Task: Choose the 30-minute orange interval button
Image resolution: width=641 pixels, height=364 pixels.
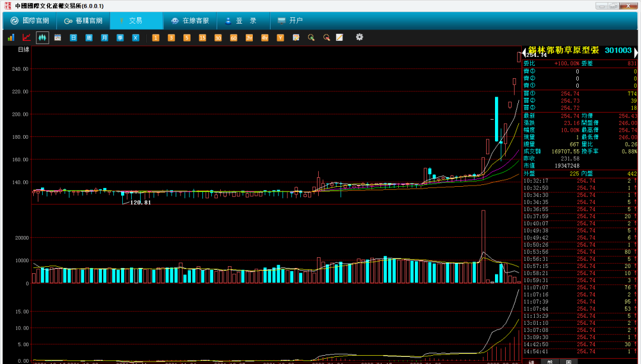Action: 218,37
